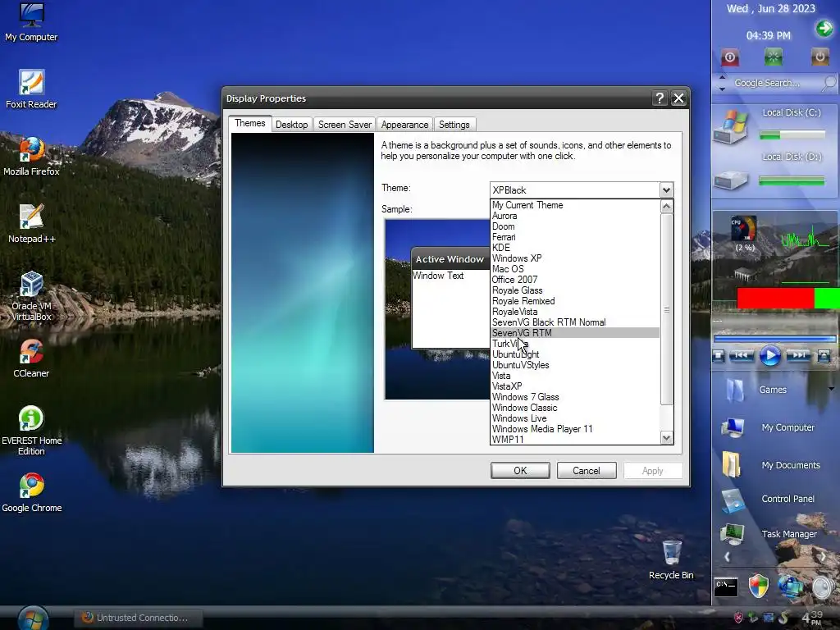Click the OK button
Image resolution: width=840 pixels, height=630 pixels.
(x=520, y=470)
